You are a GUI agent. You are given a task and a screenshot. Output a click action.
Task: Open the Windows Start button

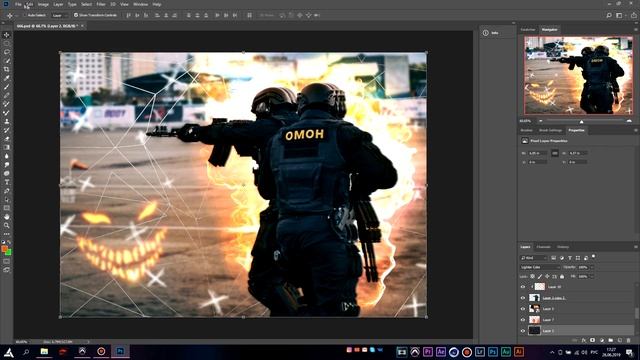[x=9, y=352]
